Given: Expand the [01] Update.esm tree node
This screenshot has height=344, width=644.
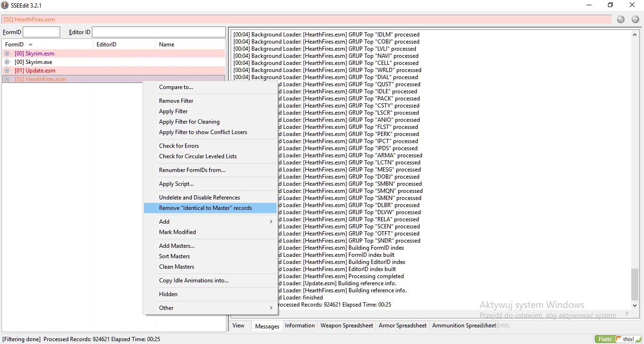Looking at the screenshot, I should click(x=7, y=71).
